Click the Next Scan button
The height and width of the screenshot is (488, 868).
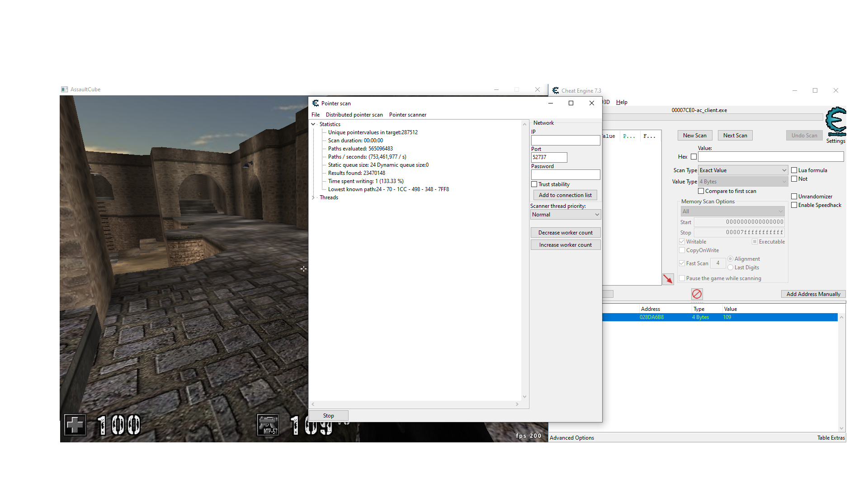click(x=735, y=136)
